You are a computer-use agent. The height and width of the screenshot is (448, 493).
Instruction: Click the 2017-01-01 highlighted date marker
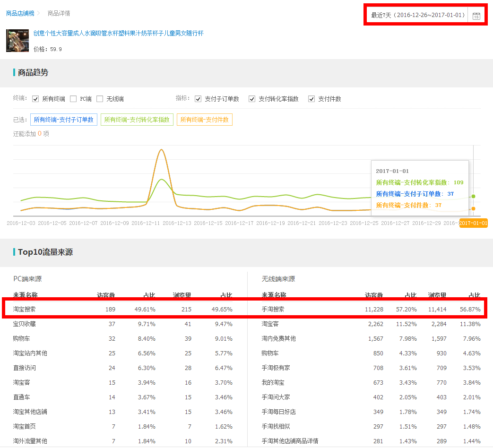(x=473, y=223)
